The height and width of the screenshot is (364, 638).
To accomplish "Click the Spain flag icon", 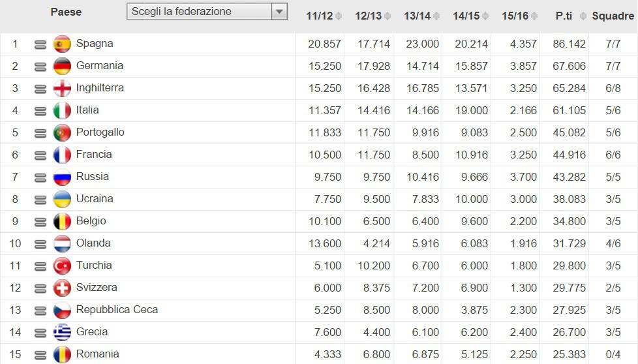I will (x=62, y=44).
